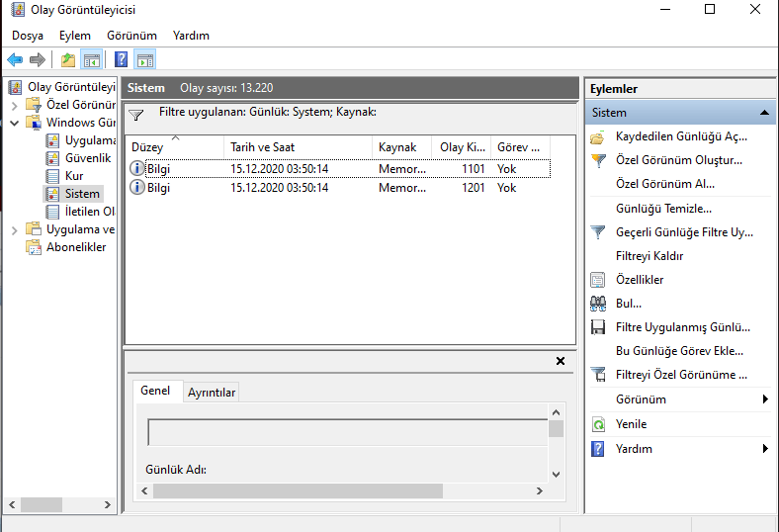
Task: Click the Bul binoculars icon
Action: 598,304
